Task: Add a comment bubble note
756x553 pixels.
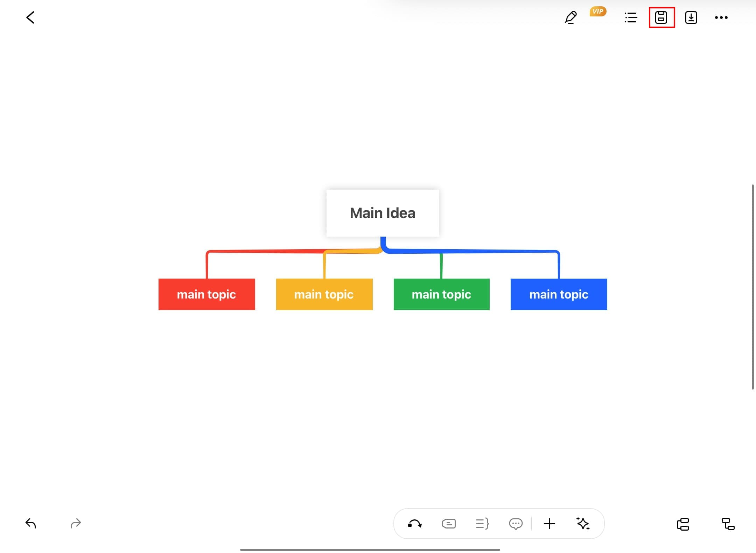Action: point(516,524)
